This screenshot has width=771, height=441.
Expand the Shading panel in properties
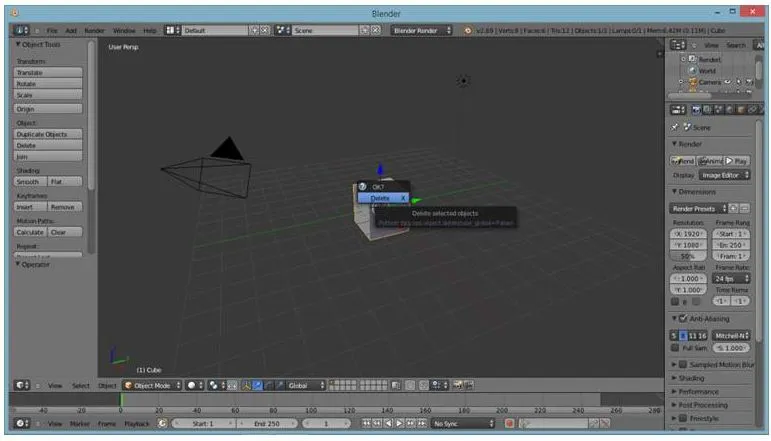pos(691,378)
